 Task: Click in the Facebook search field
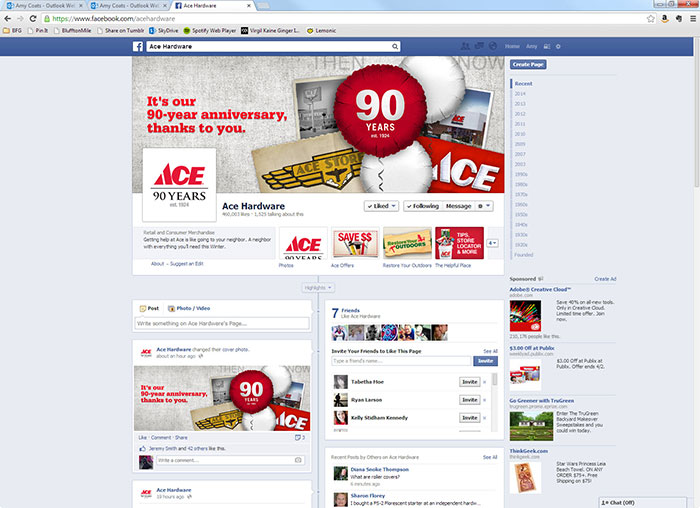[269, 46]
